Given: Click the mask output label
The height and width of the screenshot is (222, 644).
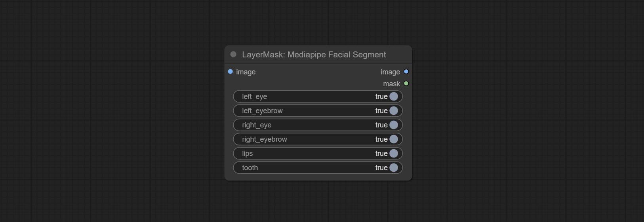Looking at the screenshot, I should coord(391,84).
